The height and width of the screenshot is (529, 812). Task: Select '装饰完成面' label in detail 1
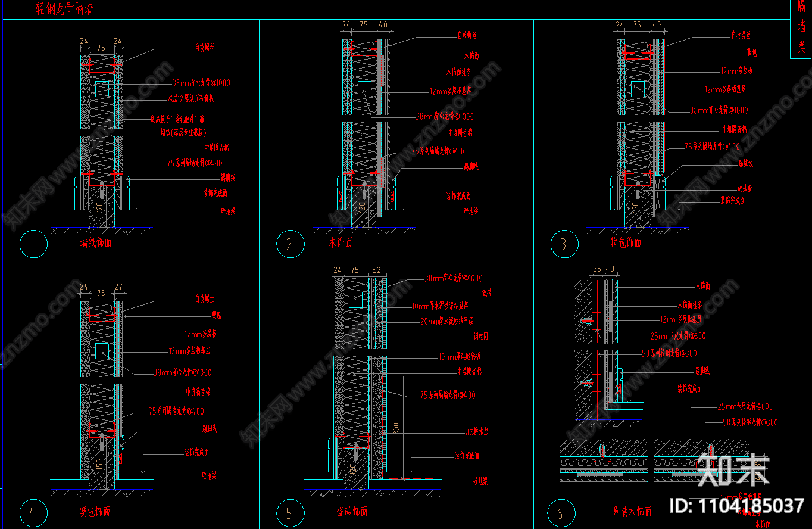pyautogui.click(x=215, y=194)
